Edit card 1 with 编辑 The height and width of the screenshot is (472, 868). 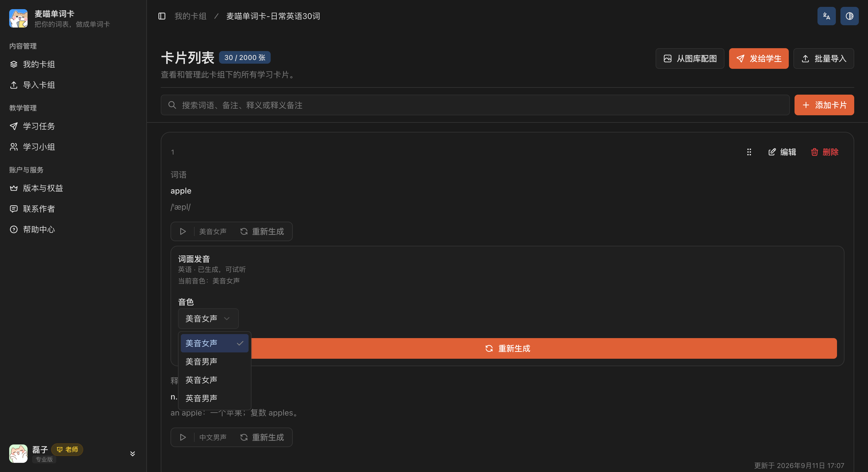782,152
